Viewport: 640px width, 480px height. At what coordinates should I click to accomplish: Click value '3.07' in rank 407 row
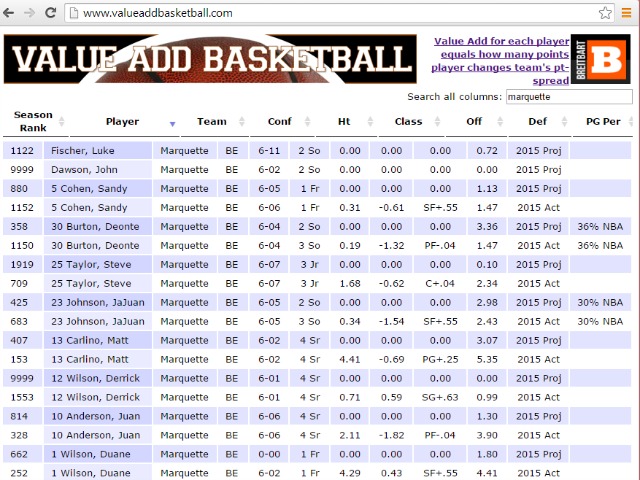pyautogui.click(x=487, y=340)
